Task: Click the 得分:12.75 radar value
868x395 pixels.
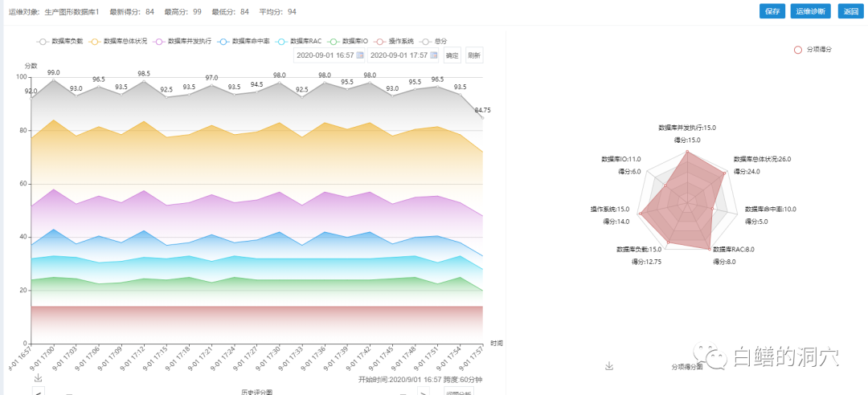Action: pos(646,262)
